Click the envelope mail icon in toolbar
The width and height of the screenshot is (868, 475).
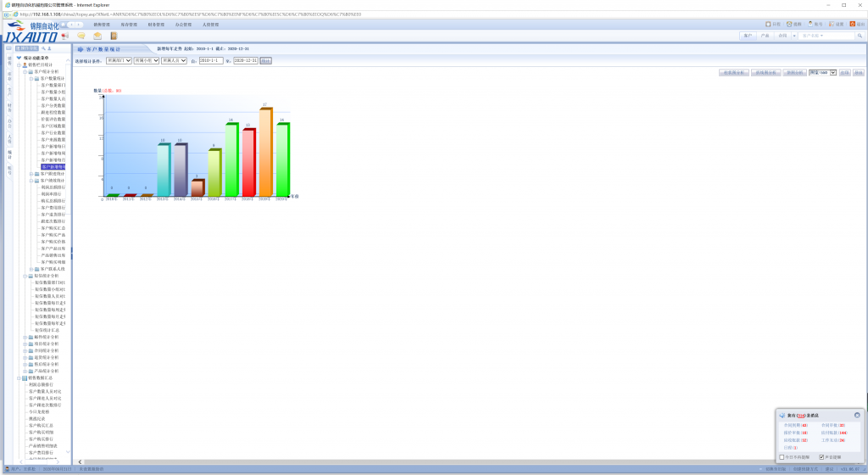pyautogui.click(x=97, y=36)
